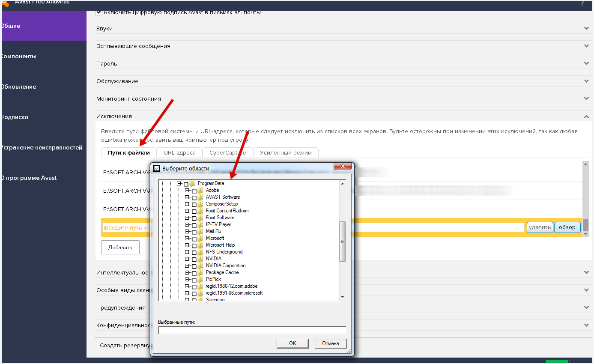Open О программе Avast in sidebar
Viewport: 594px width, 364px height.
(x=43, y=178)
